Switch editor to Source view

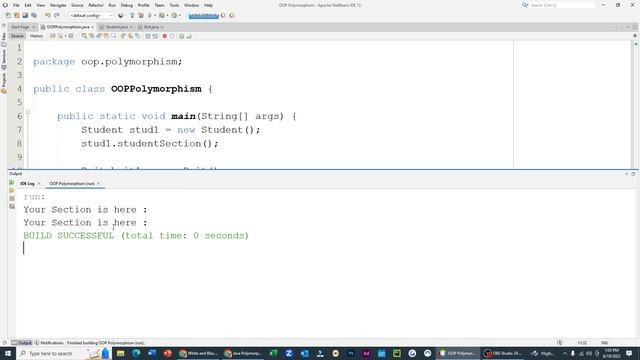tap(17, 36)
